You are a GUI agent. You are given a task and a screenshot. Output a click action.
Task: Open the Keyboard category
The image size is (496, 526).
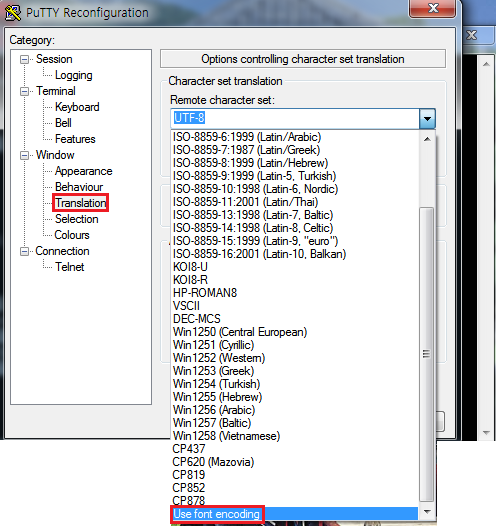click(77, 107)
